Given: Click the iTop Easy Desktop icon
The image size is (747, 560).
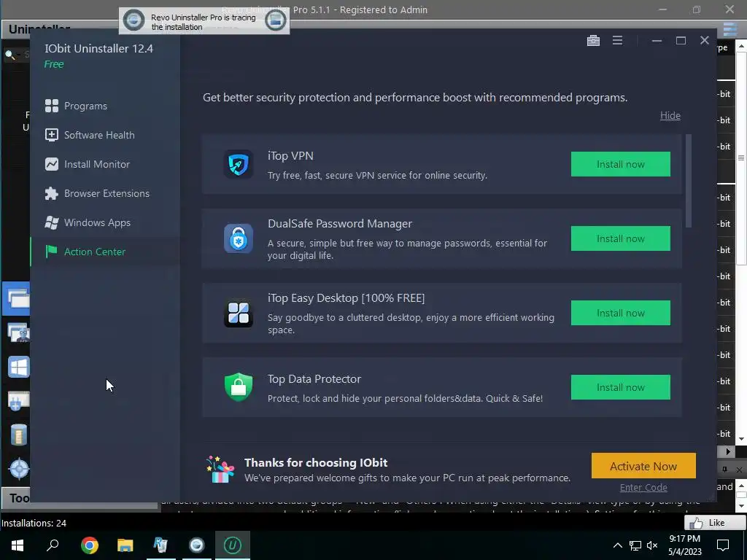Looking at the screenshot, I should tap(239, 313).
